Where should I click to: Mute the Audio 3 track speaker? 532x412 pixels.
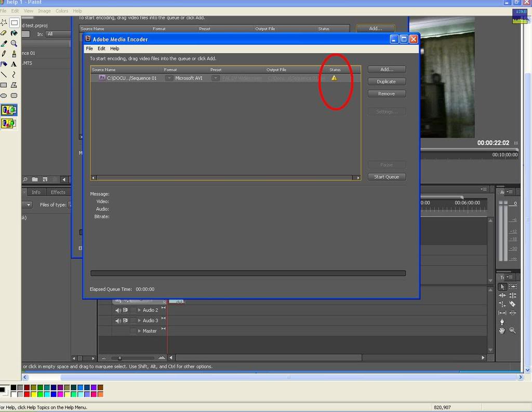point(118,321)
